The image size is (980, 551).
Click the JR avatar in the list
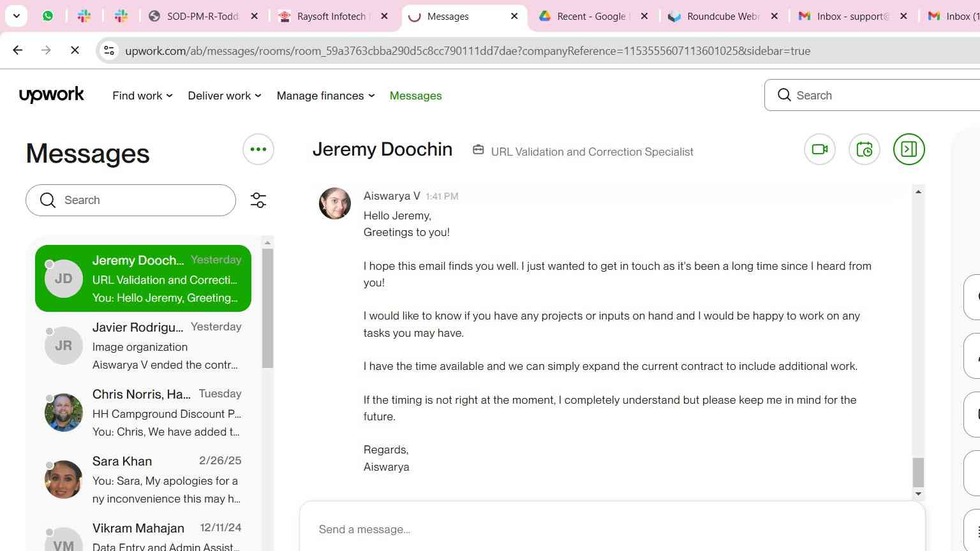click(x=64, y=346)
